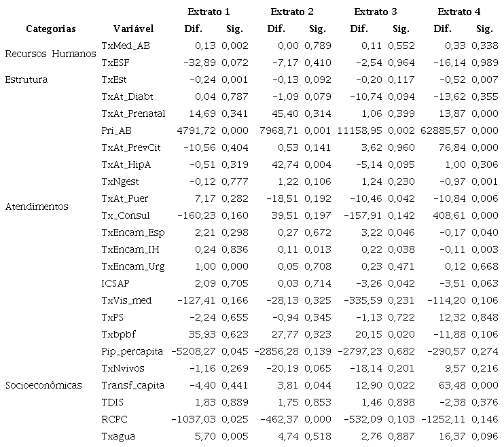
Task: Click the Transf_capita variable label
Action: (x=133, y=385)
